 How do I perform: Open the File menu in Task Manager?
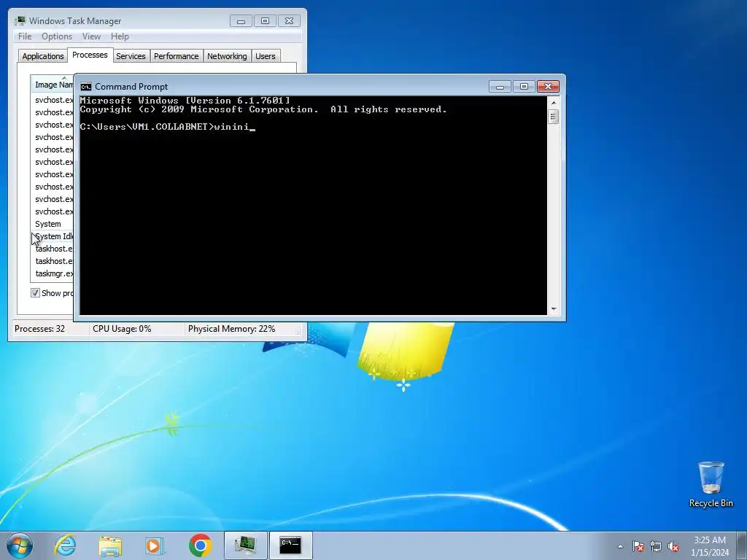[25, 36]
